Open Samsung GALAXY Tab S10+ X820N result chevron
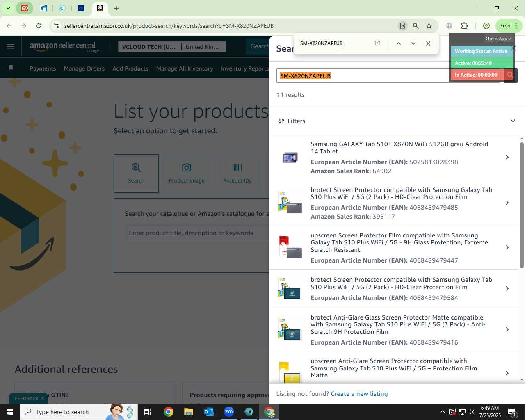Viewport: 525px width, 420px height. point(507,157)
